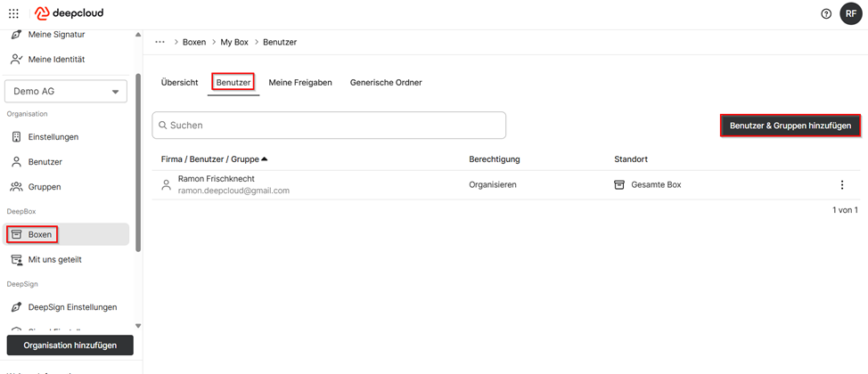Viewport: 868px width, 374px height.
Task: Expand the Demo AG organisation dropdown
Action: 67,91
